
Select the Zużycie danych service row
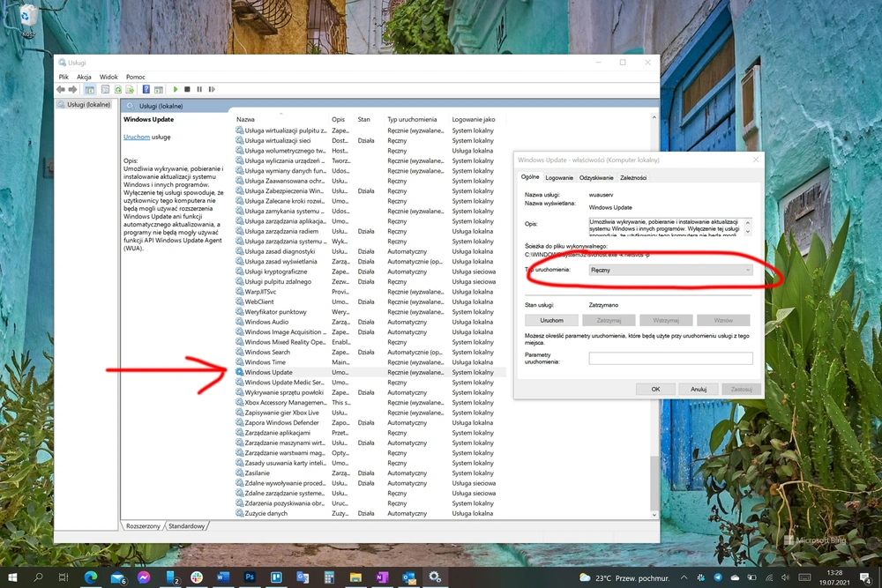(x=370, y=513)
